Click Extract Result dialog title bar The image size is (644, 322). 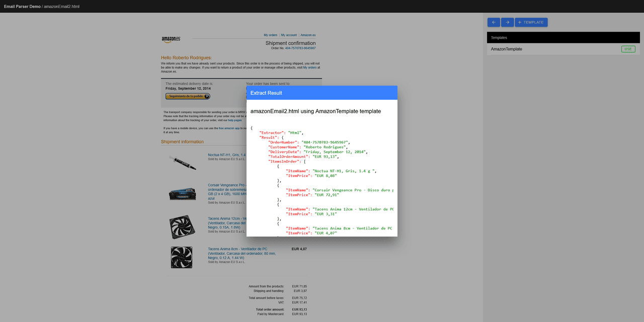coord(322,93)
